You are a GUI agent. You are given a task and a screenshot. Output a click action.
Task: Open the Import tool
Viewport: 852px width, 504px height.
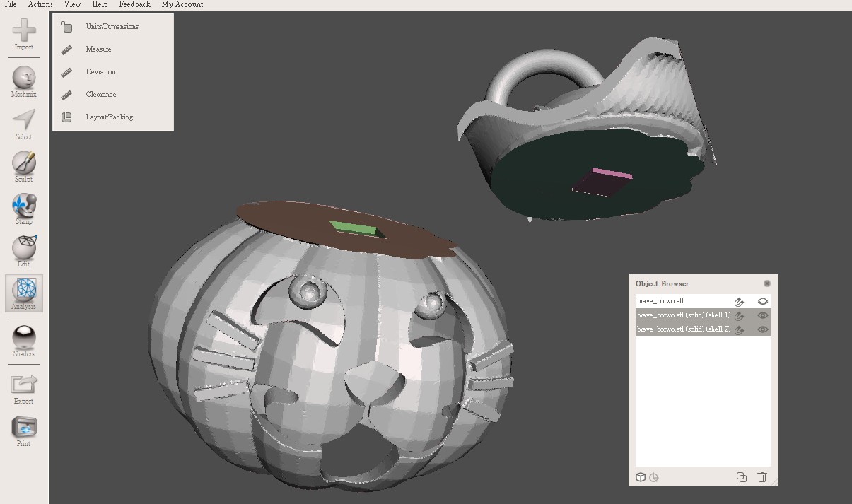(x=24, y=35)
